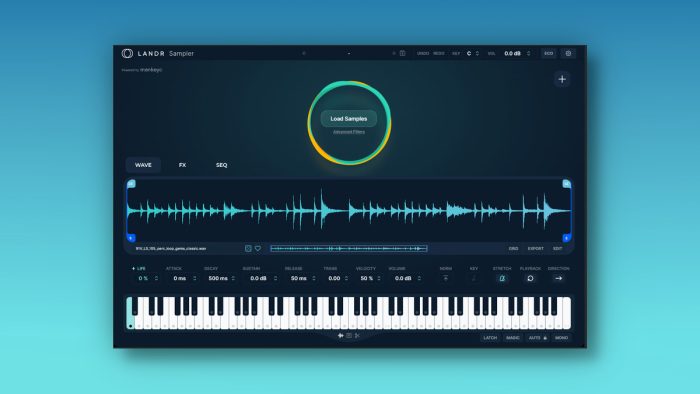Adjust the VOLUME 0.0 dB stepper
The image size is (700, 394).
(x=419, y=278)
